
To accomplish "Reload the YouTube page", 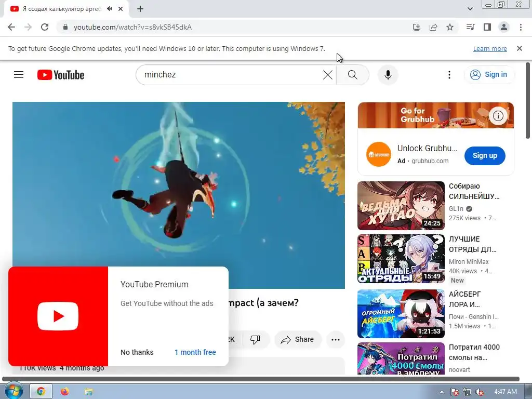I will [45, 27].
